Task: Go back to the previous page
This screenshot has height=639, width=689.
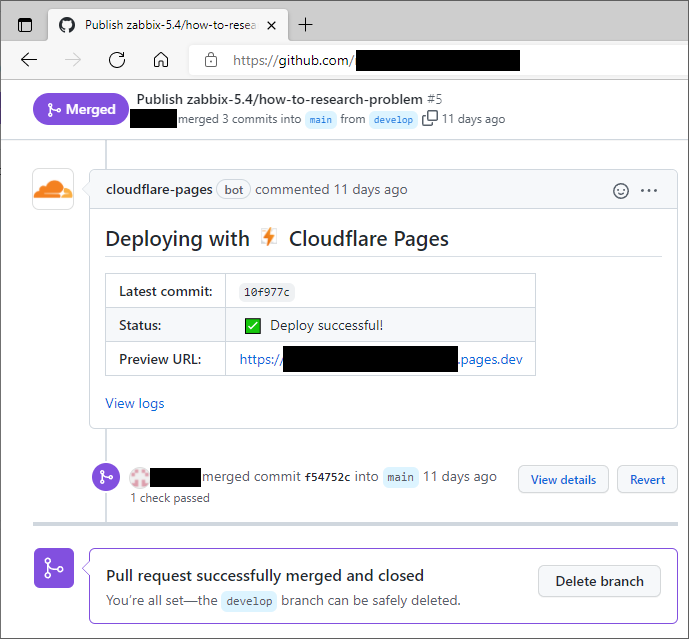Action: pyautogui.click(x=29, y=59)
